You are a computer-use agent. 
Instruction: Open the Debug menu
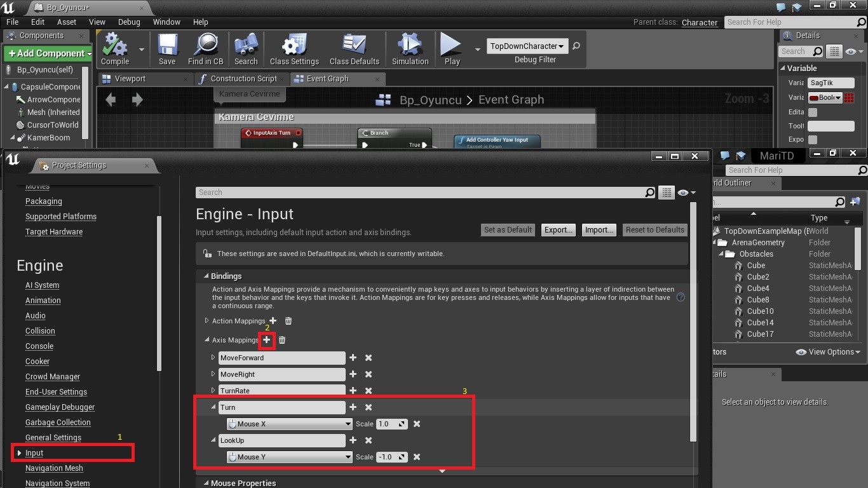coord(129,22)
